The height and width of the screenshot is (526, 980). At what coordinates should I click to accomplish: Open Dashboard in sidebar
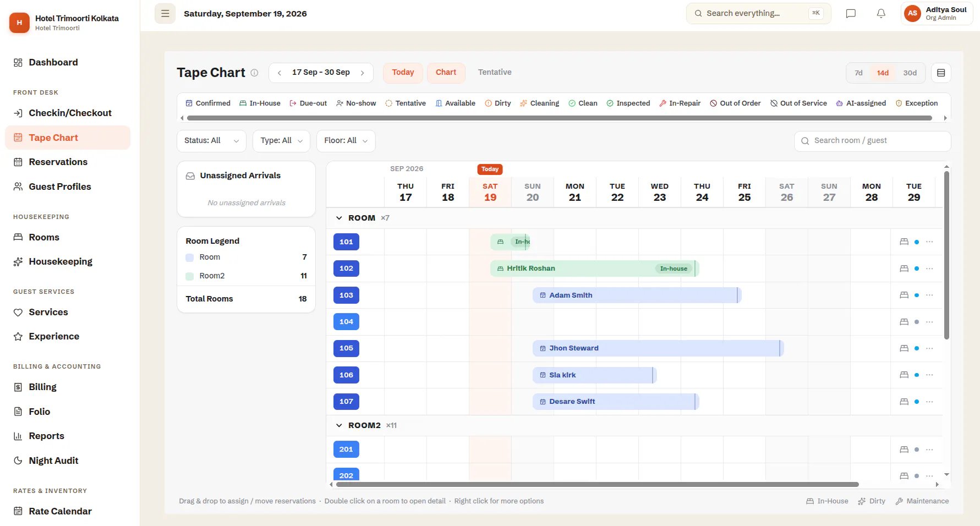[x=68, y=63]
